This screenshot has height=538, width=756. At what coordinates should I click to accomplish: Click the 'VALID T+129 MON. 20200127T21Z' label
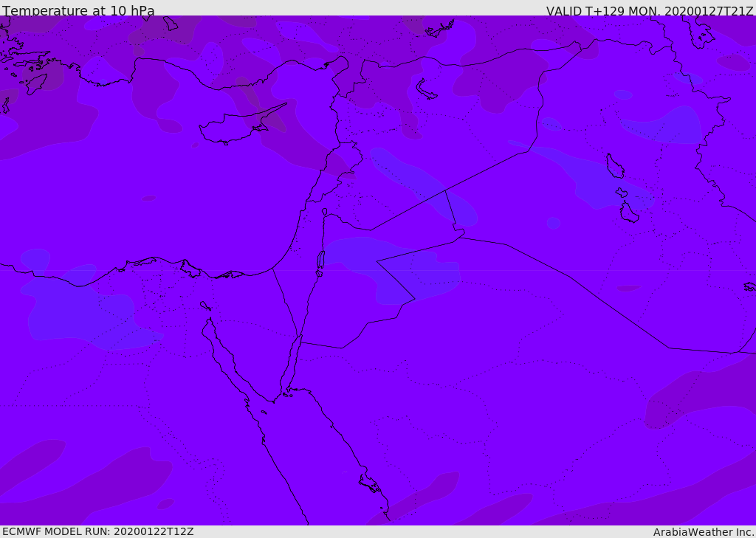650,10
